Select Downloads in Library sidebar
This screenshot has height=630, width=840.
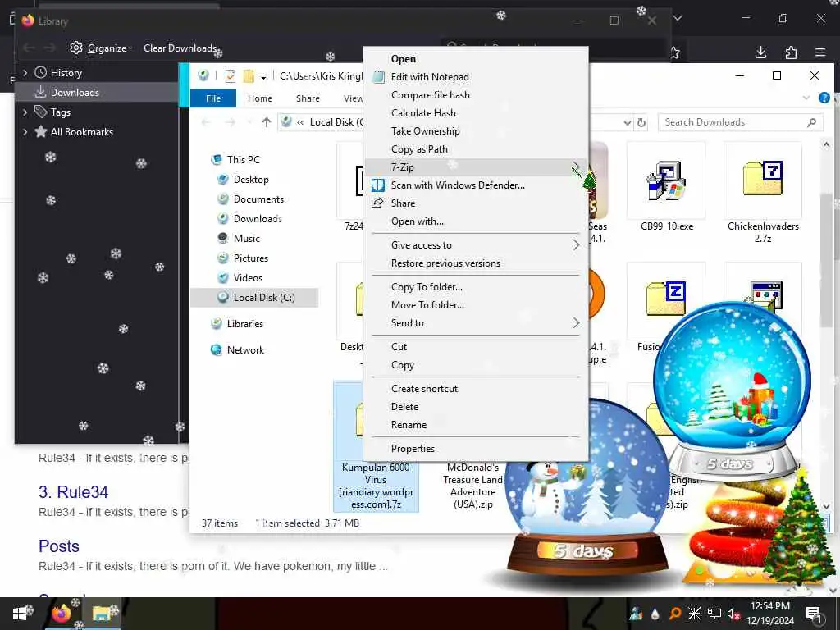(x=97, y=92)
